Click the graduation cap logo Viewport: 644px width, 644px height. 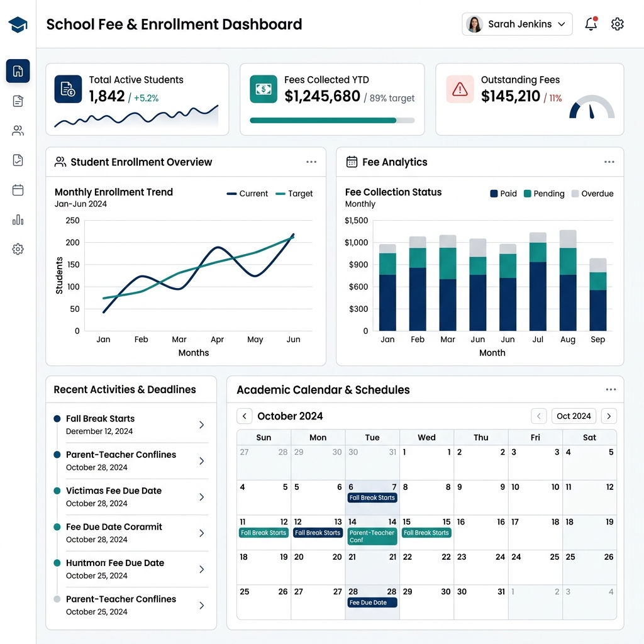[18, 25]
